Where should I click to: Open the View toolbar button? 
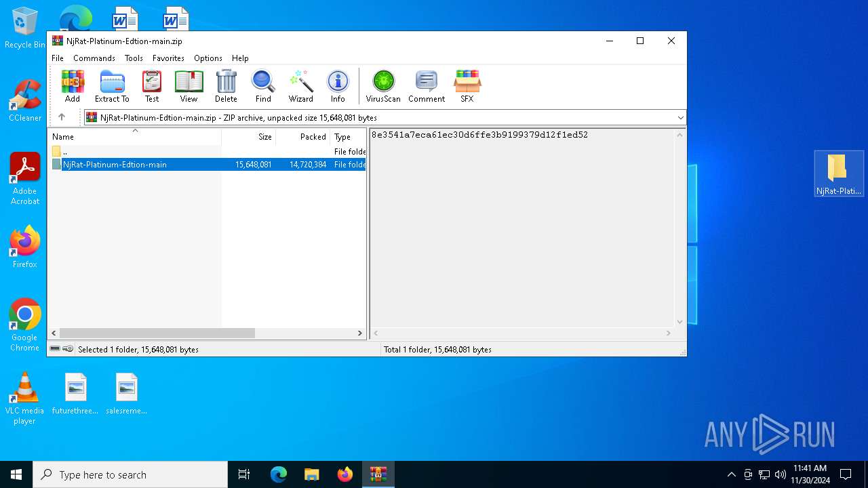pos(189,86)
